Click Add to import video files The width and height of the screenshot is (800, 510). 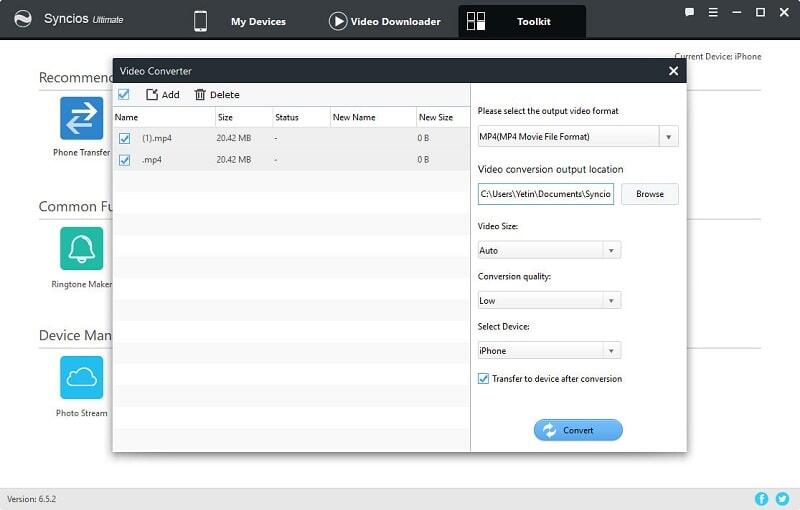pos(163,95)
